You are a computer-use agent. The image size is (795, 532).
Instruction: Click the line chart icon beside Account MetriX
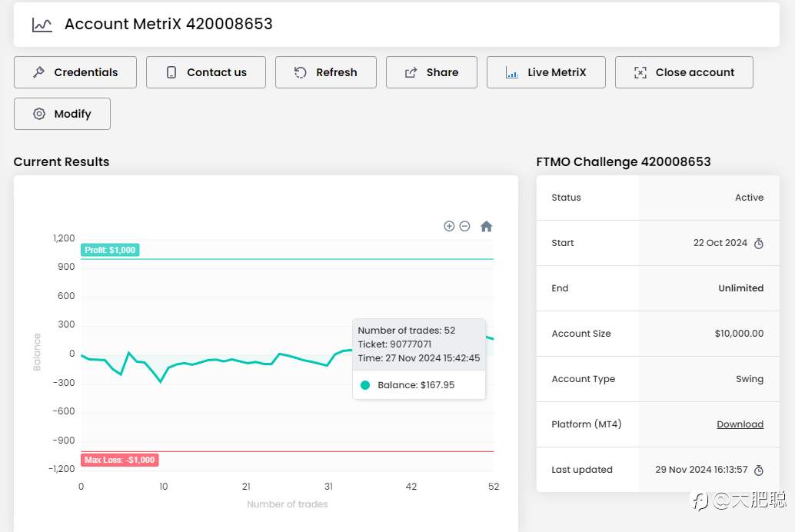[x=42, y=25]
